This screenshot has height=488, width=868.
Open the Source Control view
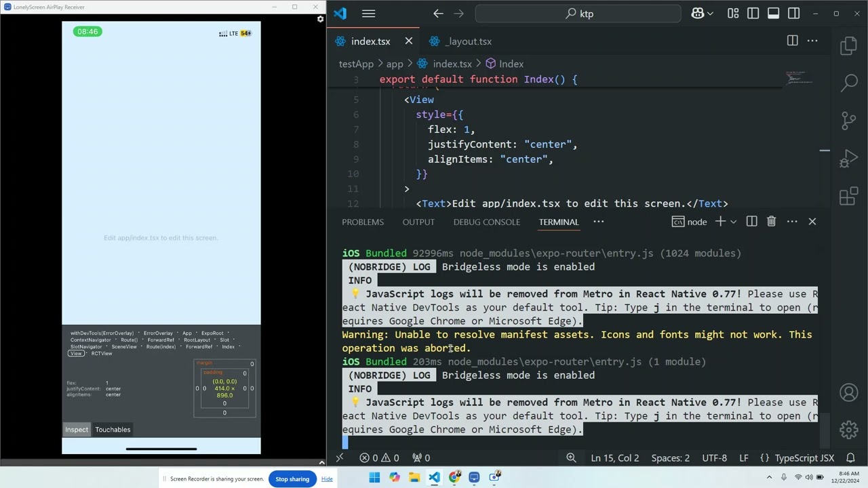pos(849,121)
